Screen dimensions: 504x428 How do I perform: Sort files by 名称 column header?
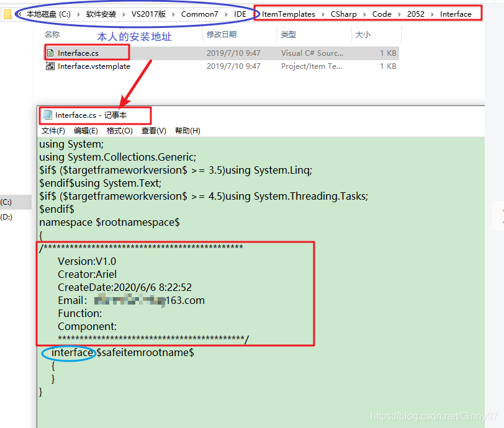tap(52, 34)
